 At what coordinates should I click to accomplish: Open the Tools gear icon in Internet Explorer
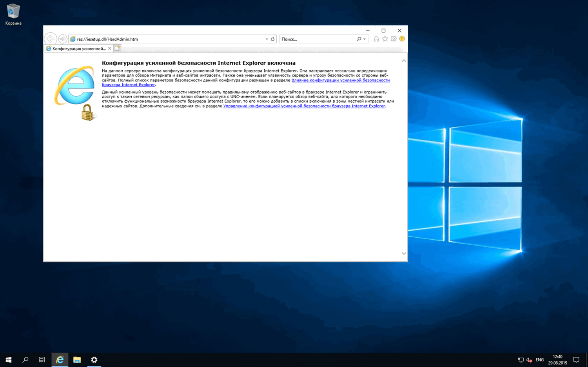tap(394, 39)
